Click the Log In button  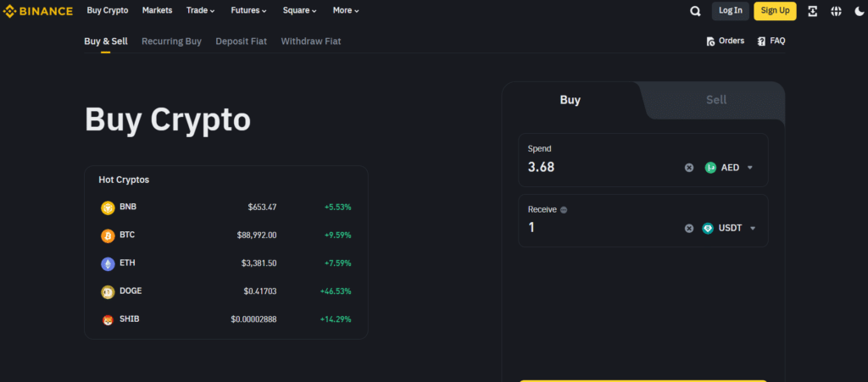point(731,10)
